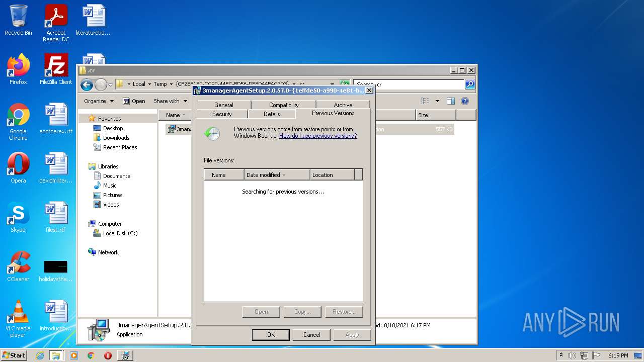Open FileZilla Client shortcut
Image resolution: width=644 pixels, height=362 pixels.
(56, 69)
